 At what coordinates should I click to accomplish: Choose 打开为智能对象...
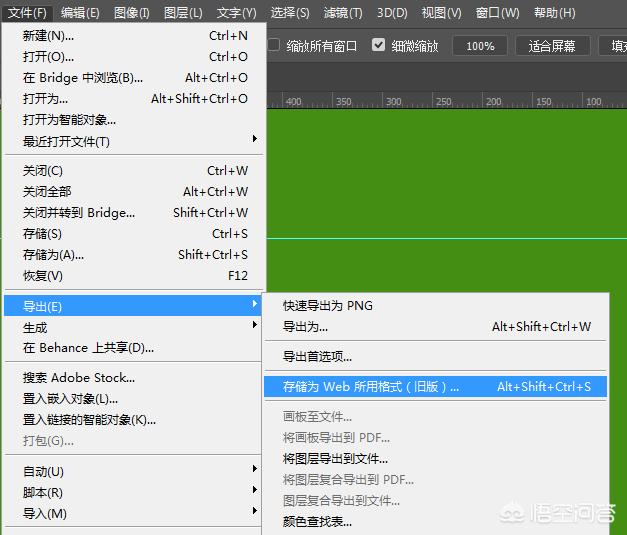(135, 120)
